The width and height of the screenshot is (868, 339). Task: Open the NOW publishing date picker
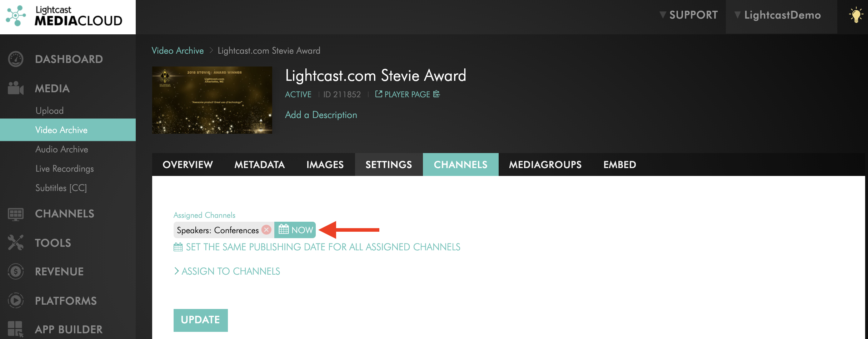(295, 230)
